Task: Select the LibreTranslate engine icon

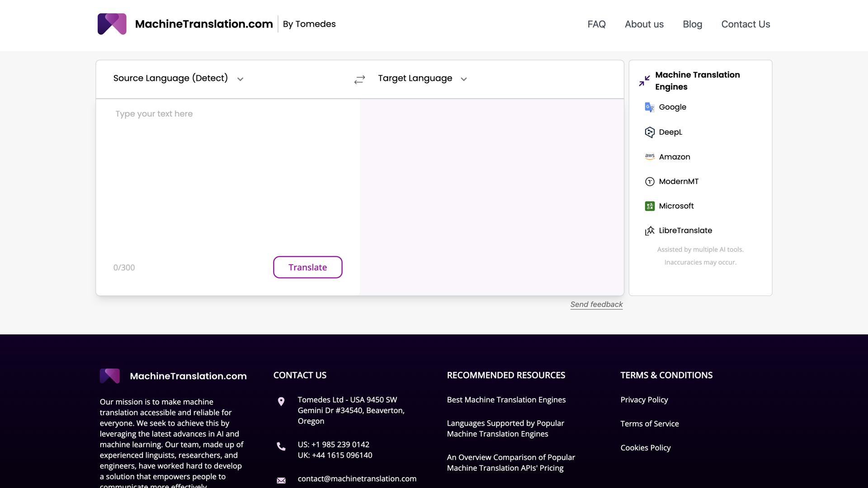Action: click(x=650, y=230)
